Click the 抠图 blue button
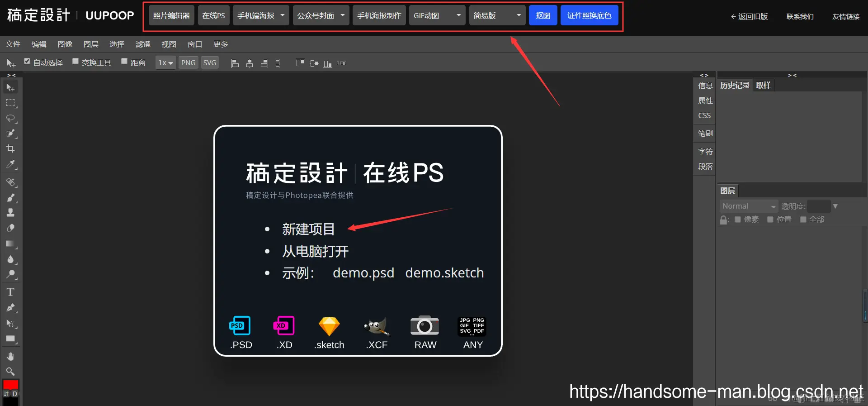The height and width of the screenshot is (406, 868). pyautogui.click(x=543, y=15)
